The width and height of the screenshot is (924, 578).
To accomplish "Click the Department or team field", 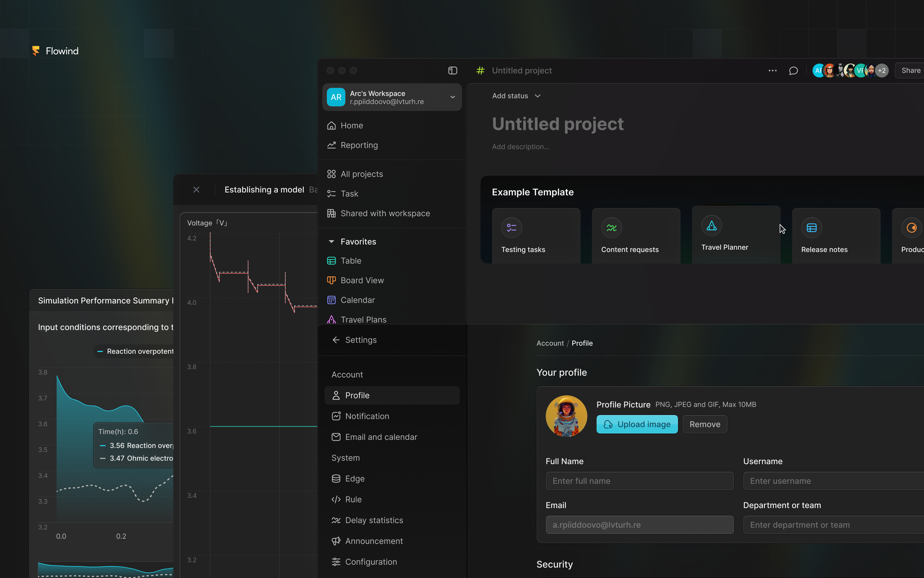I will click(834, 525).
